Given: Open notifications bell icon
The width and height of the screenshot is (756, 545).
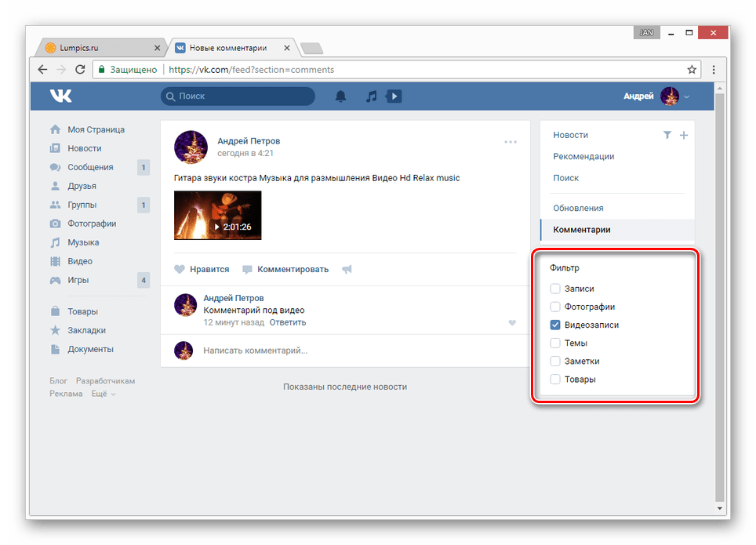Looking at the screenshot, I should 340,96.
